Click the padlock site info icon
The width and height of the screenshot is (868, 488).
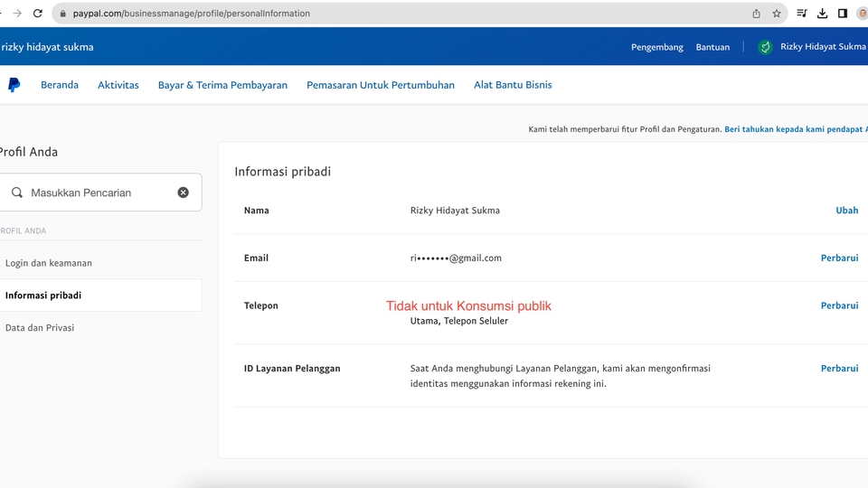point(62,14)
